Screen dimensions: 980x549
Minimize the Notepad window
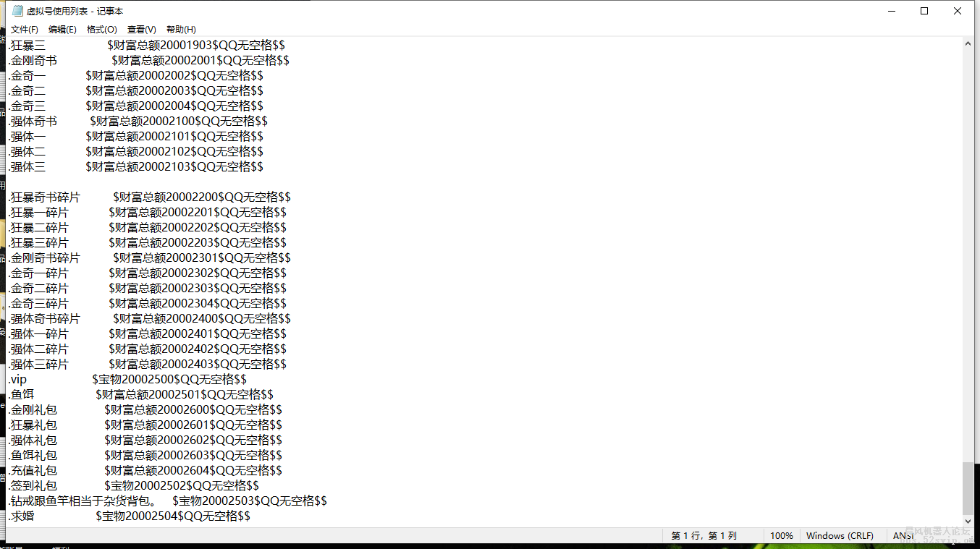[891, 11]
